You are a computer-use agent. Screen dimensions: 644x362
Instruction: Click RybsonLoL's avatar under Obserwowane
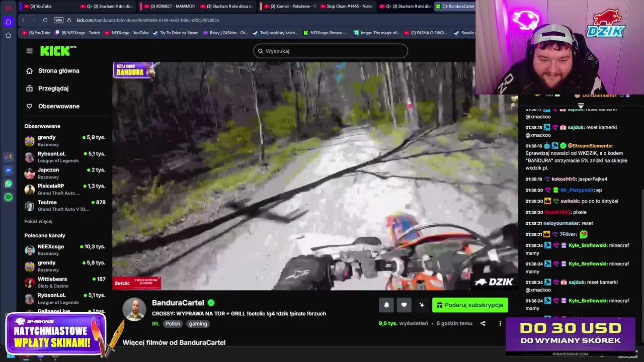click(30, 157)
